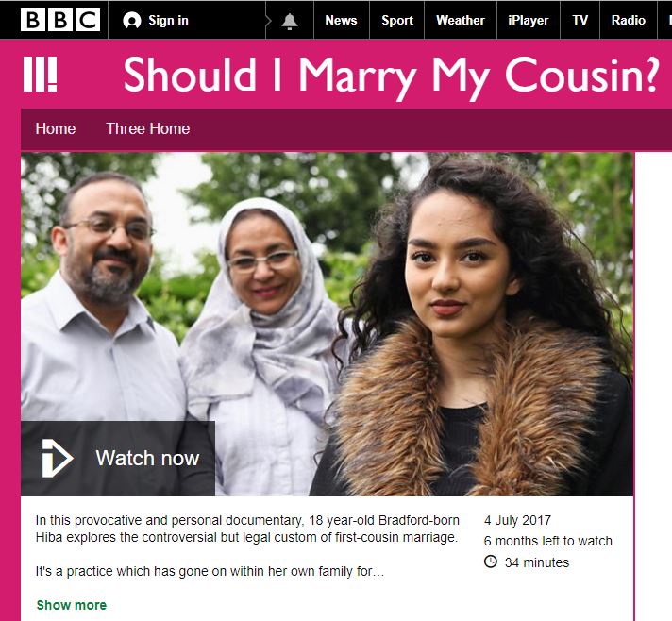Click the BBC logo
This screenshot has width=672, height=621.
coord(60,20)
